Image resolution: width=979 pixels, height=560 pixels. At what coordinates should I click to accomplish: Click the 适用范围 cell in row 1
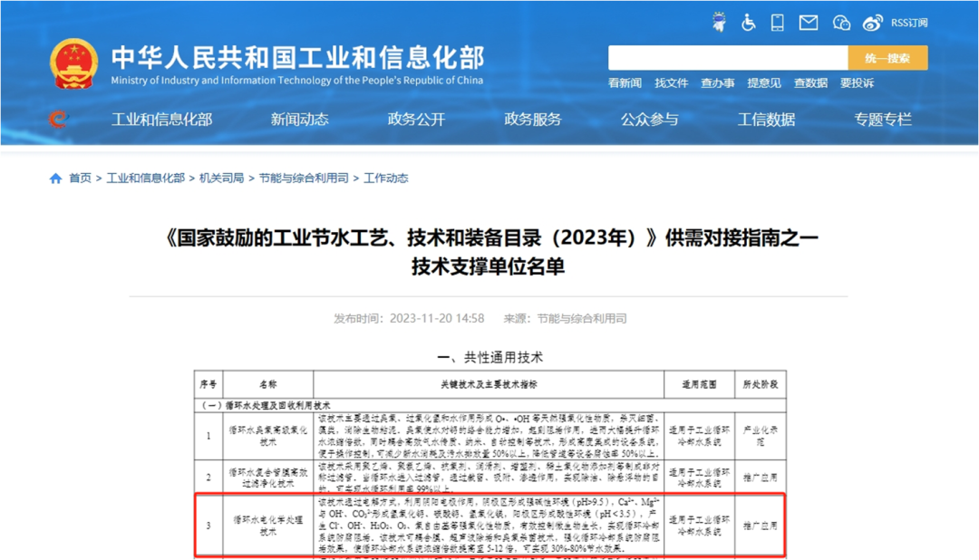699,436
